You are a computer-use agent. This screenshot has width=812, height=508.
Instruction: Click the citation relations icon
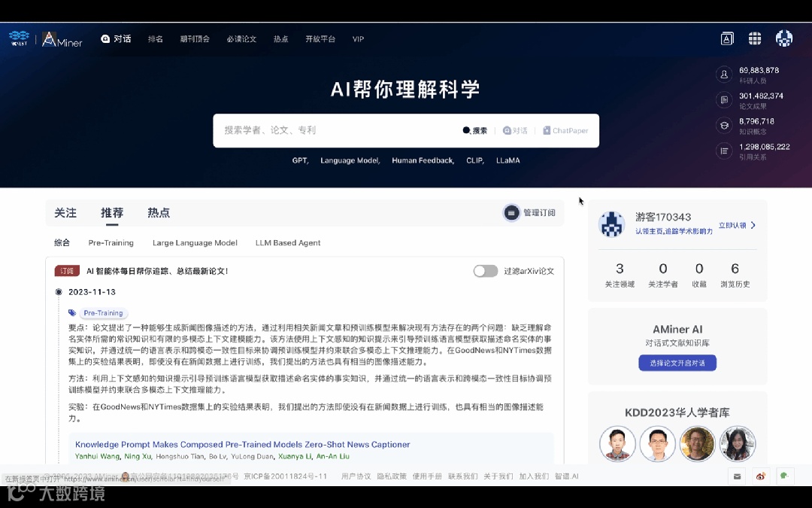(x=724, y=151)
